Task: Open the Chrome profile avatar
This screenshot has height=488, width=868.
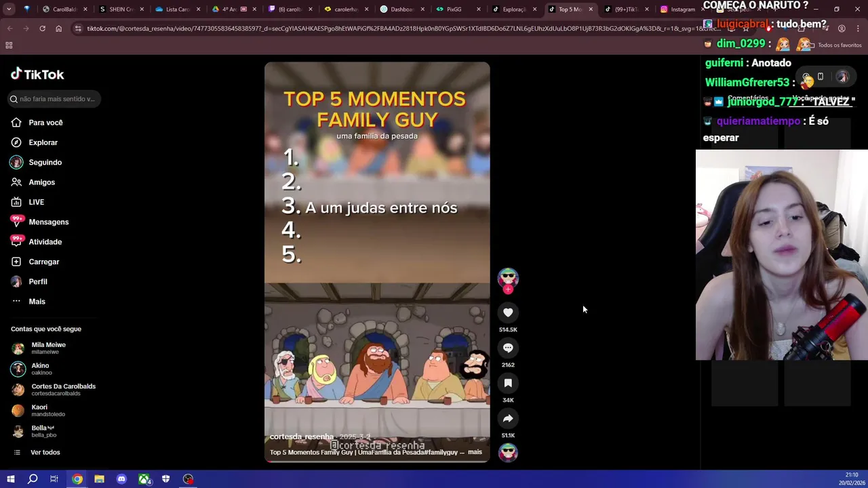Action: tap(842, 28)
